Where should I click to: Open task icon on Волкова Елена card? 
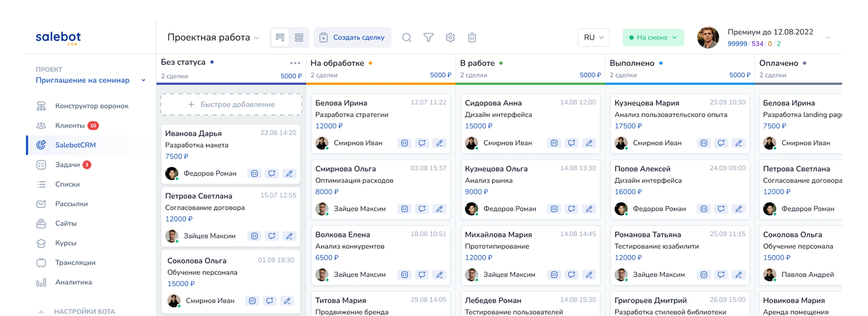pyautogui.click(x=405, y=275)
